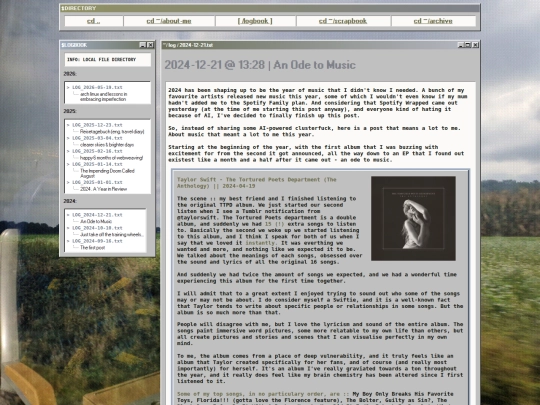Close the $LOGBOOK sidebar window
The height and width of the screenshot is (405, 540).
tap(150, 45)
